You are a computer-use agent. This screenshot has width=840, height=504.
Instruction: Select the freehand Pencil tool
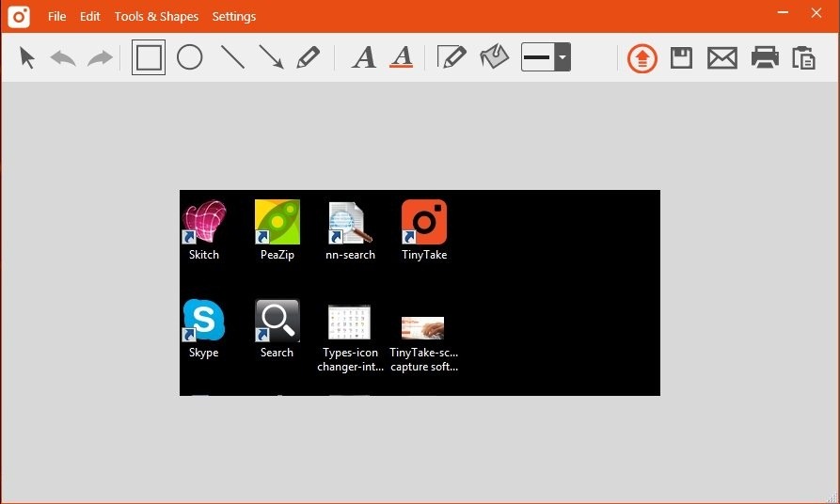308,57
